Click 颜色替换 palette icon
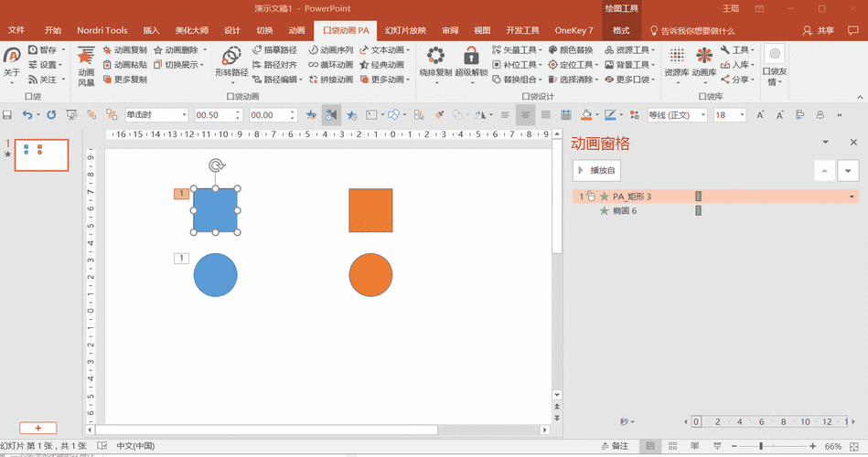This screenshot has height=457, width=868. pos(553,50)
